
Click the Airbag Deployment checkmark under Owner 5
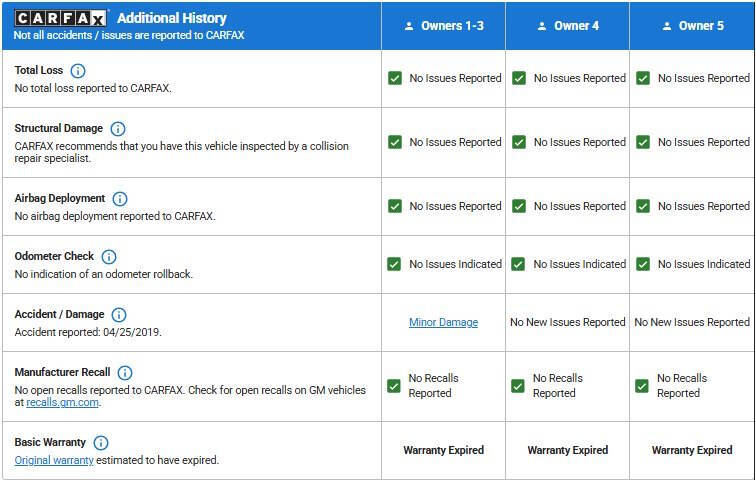pos(643,206)
